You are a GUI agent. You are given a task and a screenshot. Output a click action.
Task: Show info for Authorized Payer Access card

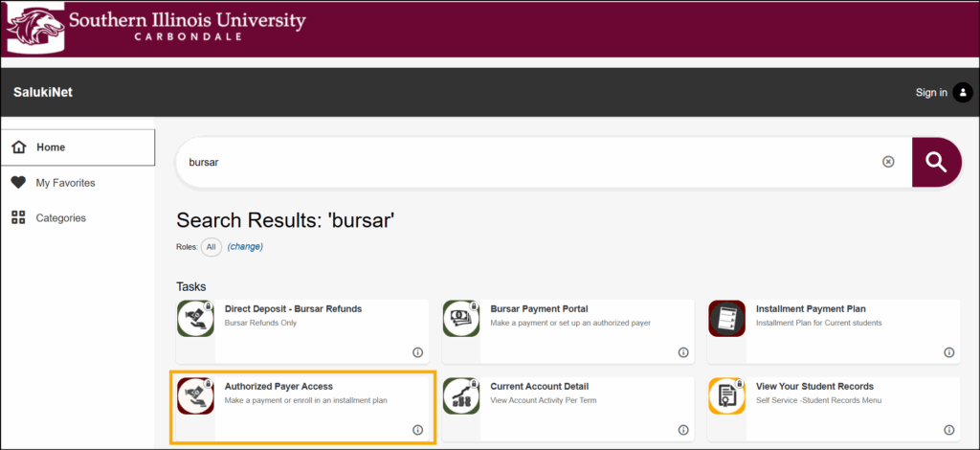417,430
